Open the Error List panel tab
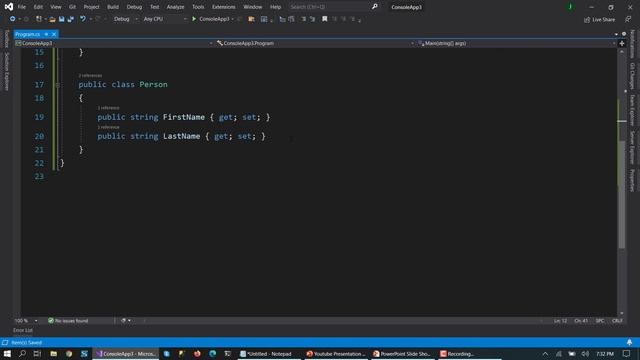640x360 pixels. 23,330
